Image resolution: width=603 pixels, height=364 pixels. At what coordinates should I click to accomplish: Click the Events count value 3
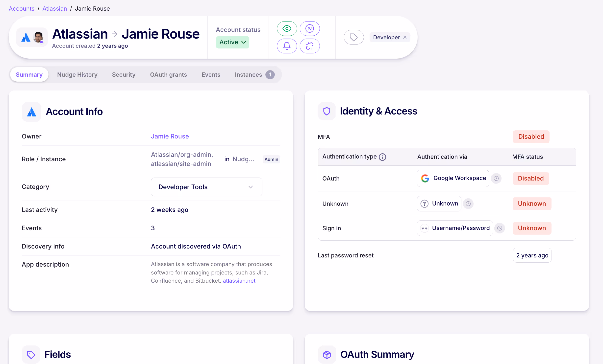click(x=153, y=228)
